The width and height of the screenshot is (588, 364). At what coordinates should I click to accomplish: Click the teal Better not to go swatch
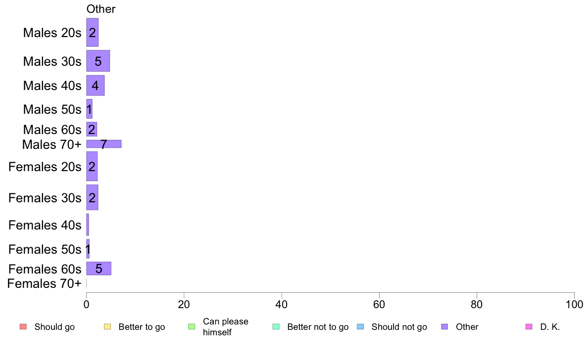point(276,327)
